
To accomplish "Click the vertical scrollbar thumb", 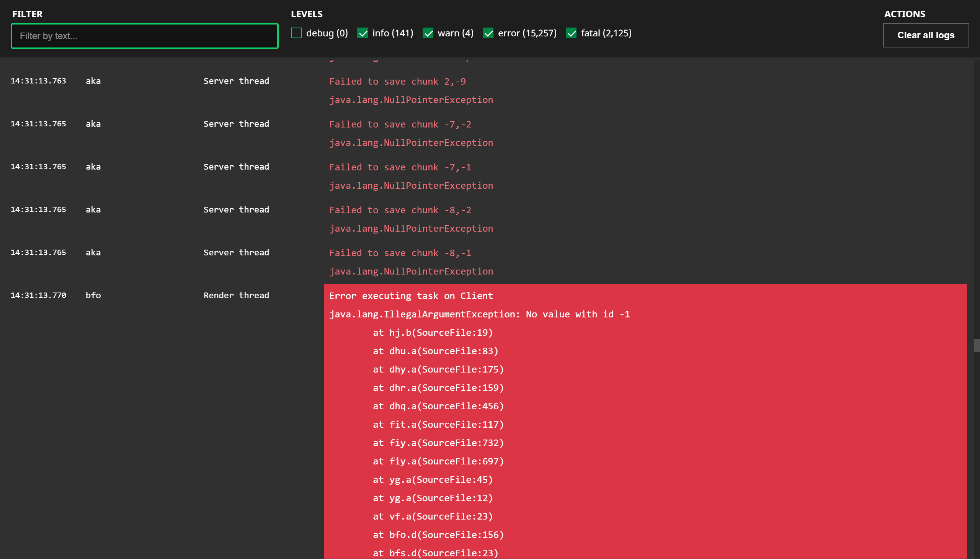I will pos(976,345).
